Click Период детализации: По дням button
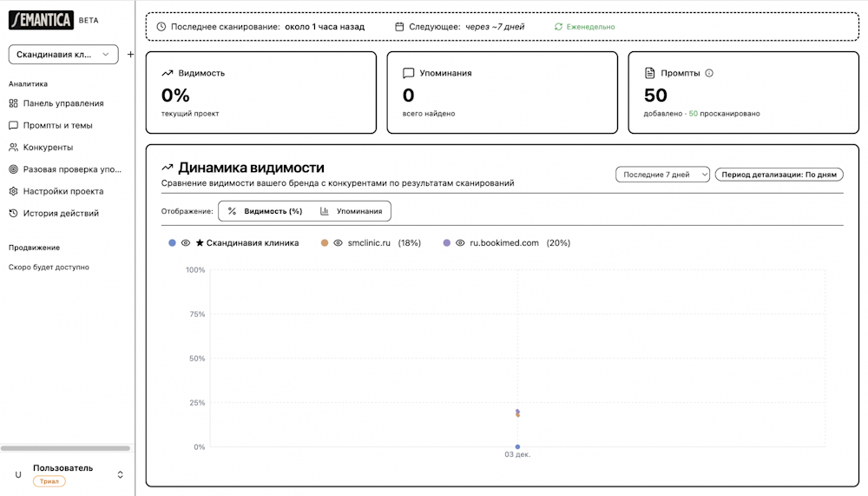This screenshot has height=496, width=868. (x=779, y=175)
